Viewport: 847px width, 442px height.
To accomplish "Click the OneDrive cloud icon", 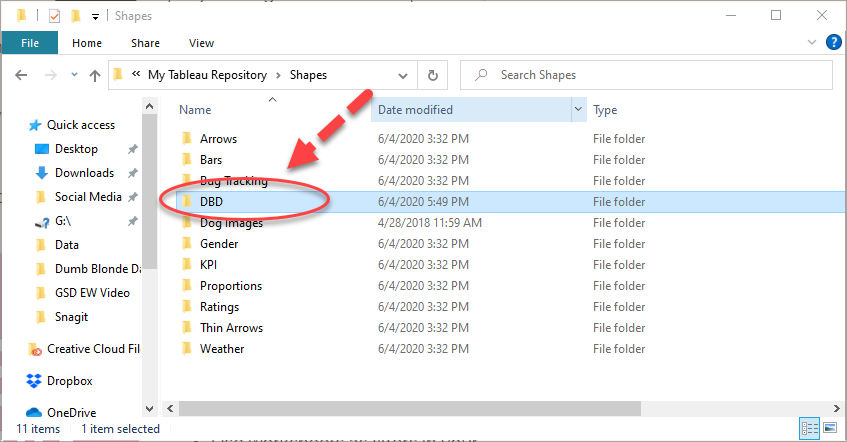I will pos(33,412).
